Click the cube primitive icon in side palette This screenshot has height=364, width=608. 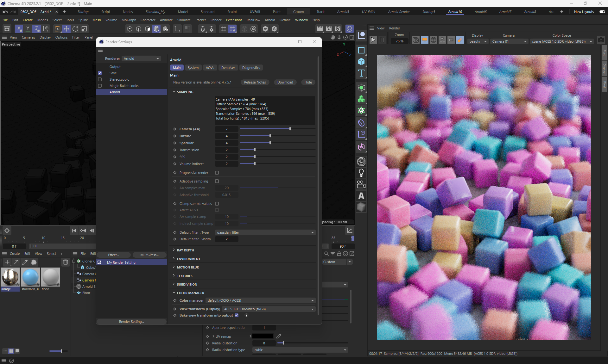(361, 62)
